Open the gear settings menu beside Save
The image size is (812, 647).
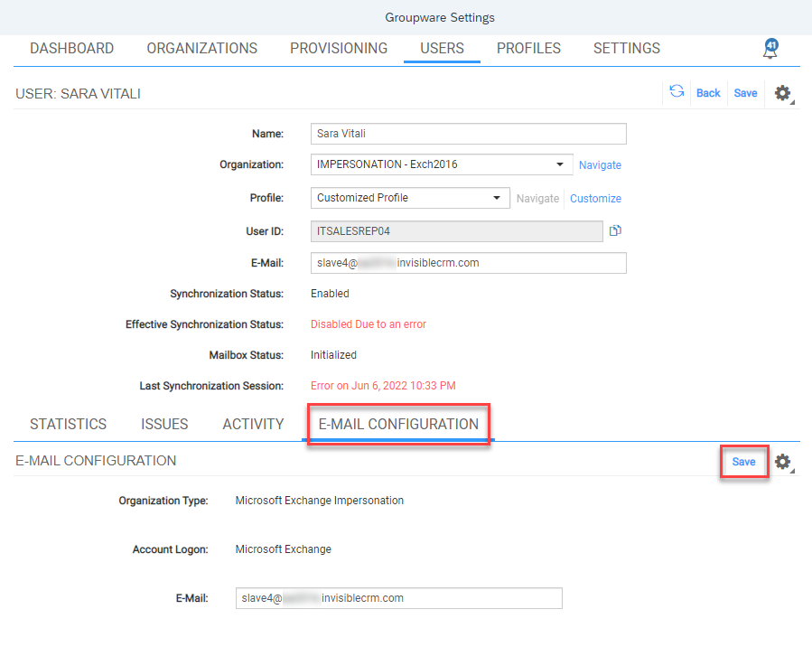coord(782,93)
